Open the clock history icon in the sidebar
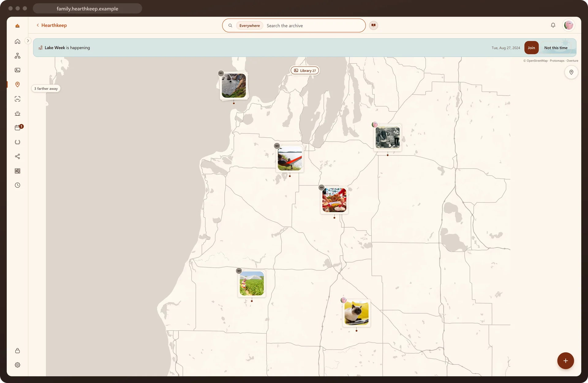 (17, 185)
